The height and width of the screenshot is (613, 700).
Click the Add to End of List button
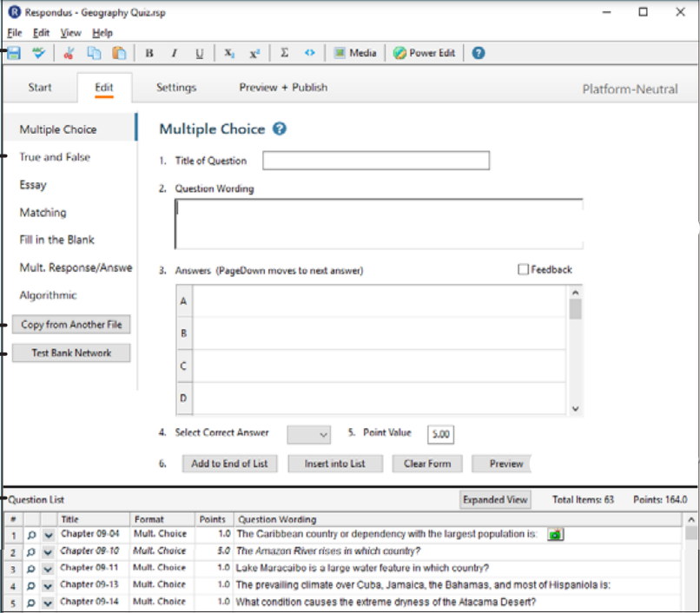229,464
